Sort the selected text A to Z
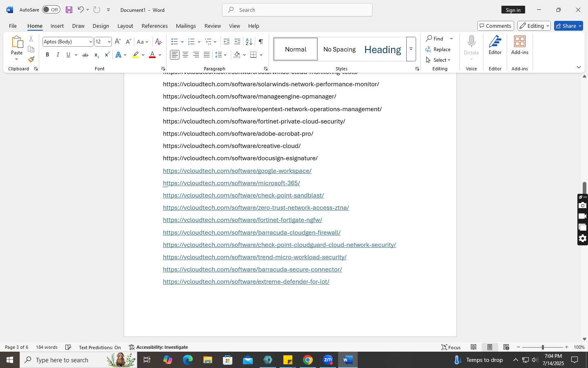Viewport: 588px width, 368px height. (249, 42)
